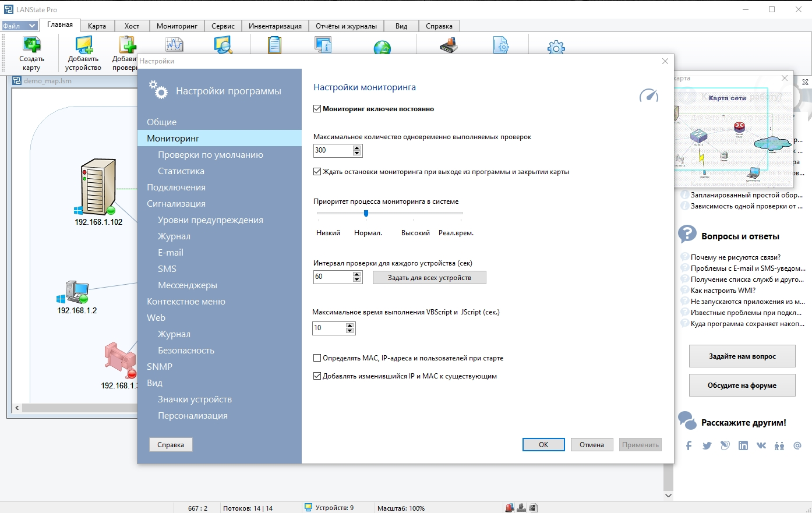This screenshot has width=812, height=513.
Task: Click Задать для всех устройств button
Action: point(429,278)
